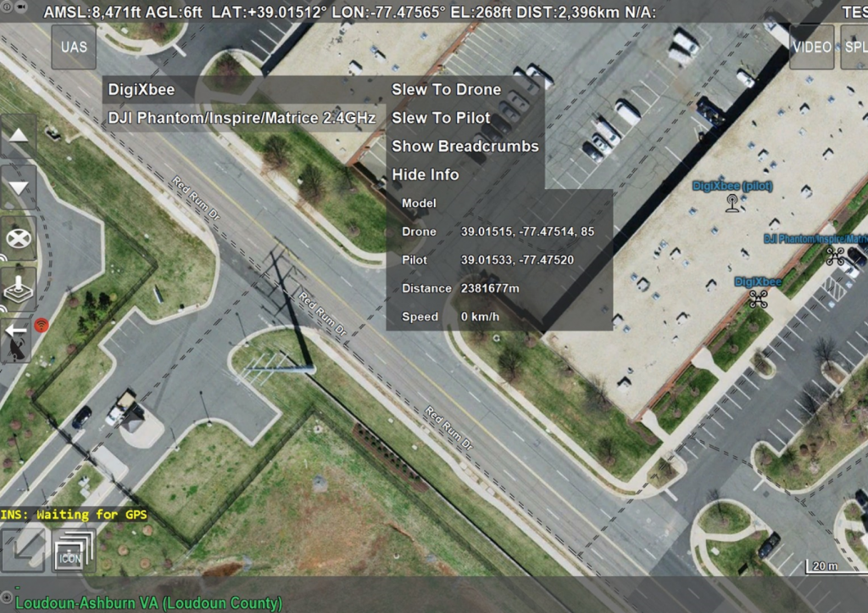Click the red wireless signal indicator
The width and height of the screenshot is (868, 613).
point(42,325)
